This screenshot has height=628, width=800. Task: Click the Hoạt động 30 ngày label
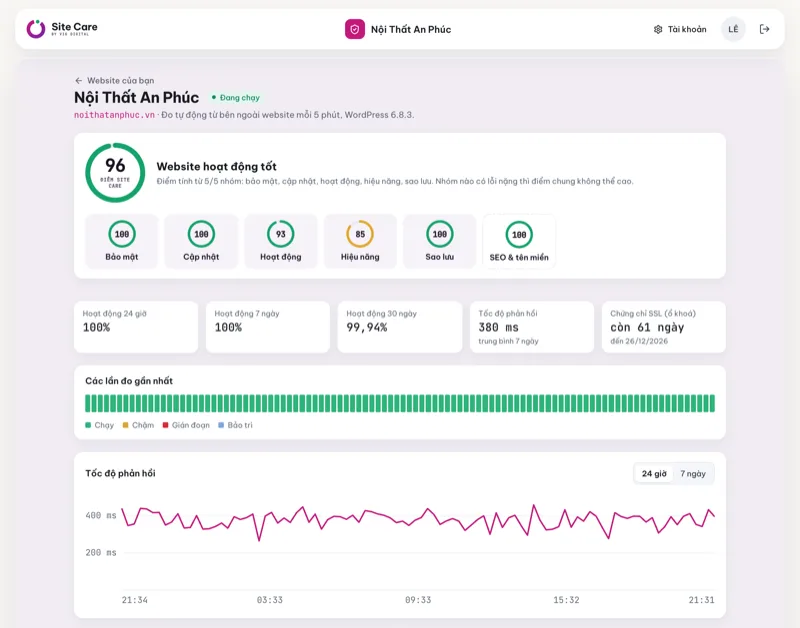pos(382,314)
